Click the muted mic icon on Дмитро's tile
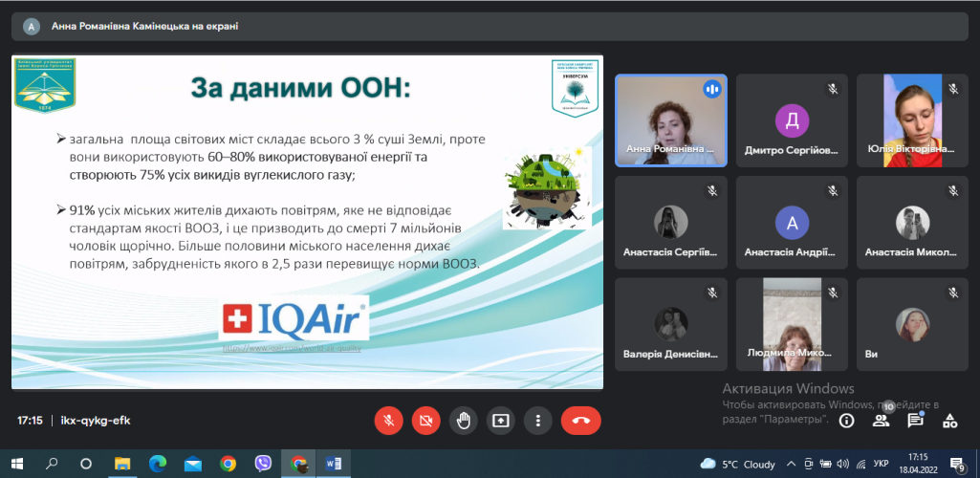 pos(833,89)
